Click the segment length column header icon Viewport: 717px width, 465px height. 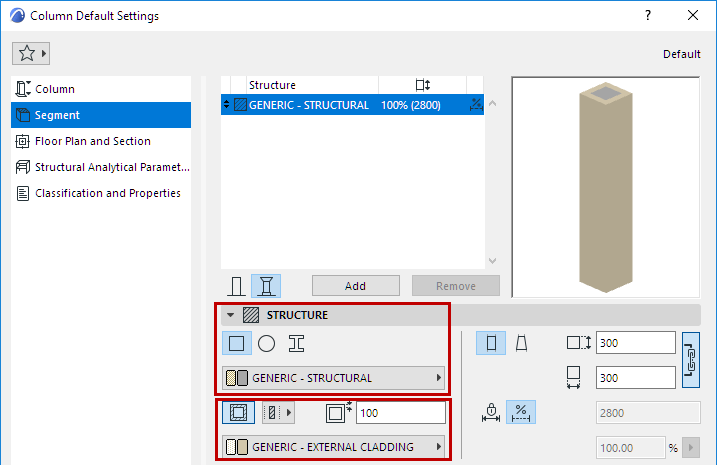pos(423,85)
